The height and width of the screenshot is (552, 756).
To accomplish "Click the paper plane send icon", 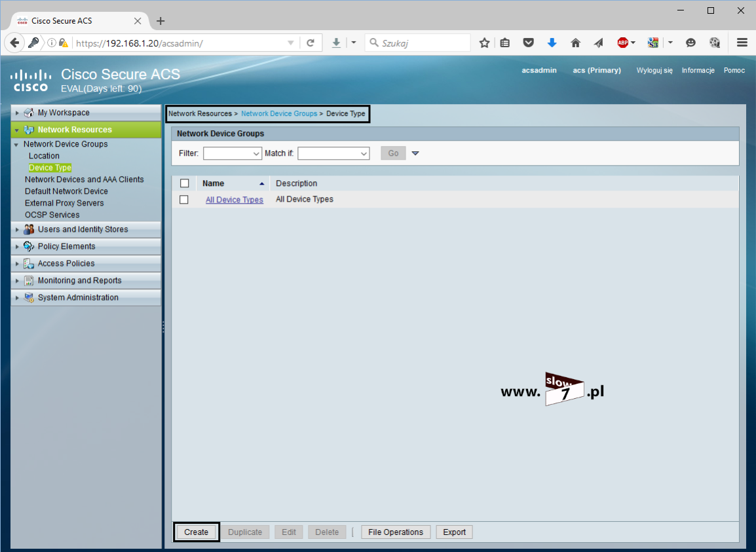I will pyautogui.click(x=598, y=43).
